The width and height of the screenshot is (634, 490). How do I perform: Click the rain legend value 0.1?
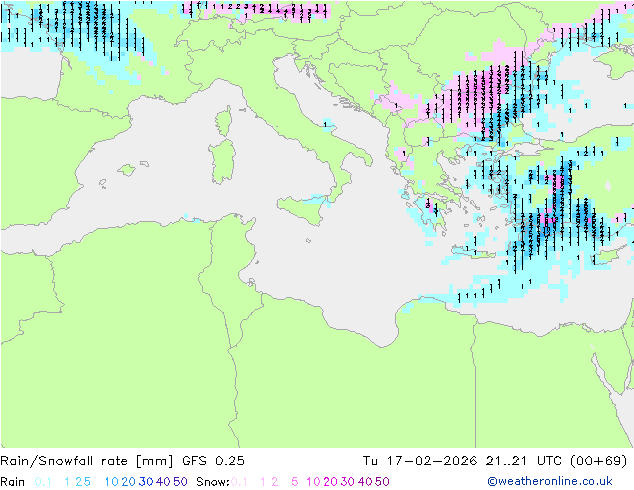[43, 482]
